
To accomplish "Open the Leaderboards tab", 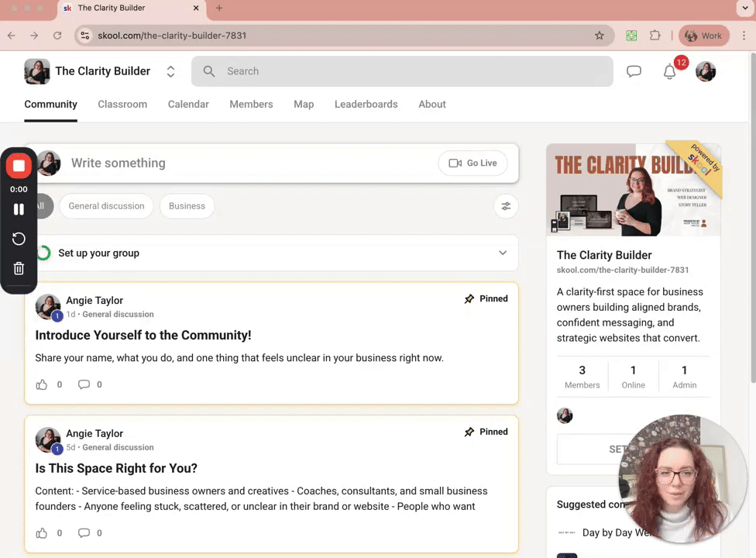I will [366, 104].
